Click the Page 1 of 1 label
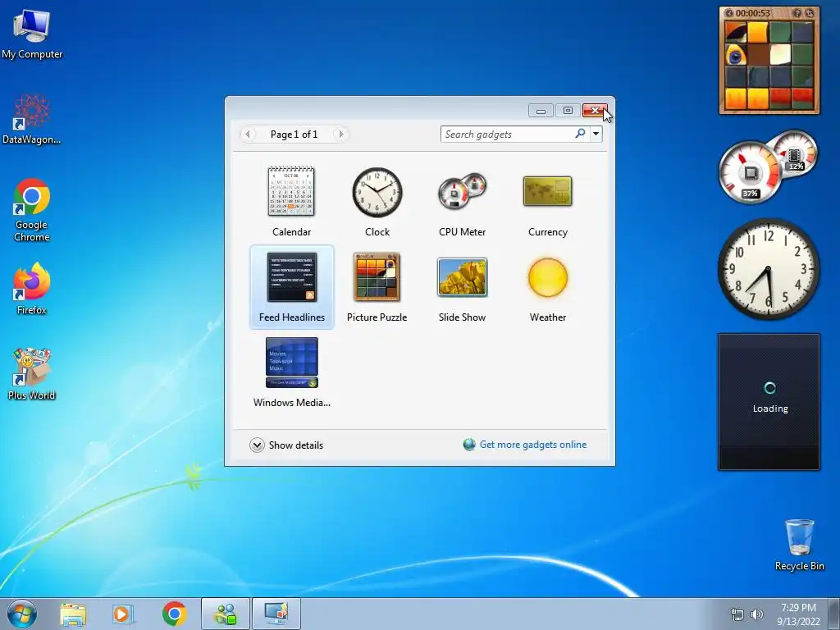Screen dimensions: 840x630 point(294,135)
